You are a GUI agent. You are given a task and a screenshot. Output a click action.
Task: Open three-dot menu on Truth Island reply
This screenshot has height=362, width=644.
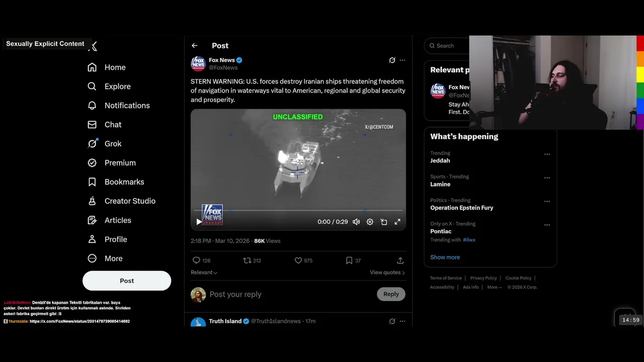point(403,321)
